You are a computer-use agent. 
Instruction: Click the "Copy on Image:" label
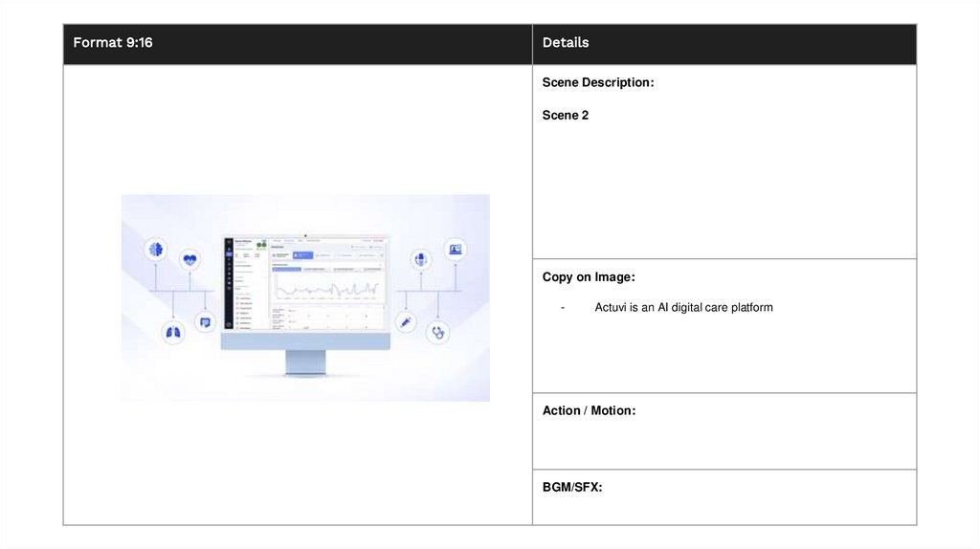pyautogui.click(x=589, y=276)
